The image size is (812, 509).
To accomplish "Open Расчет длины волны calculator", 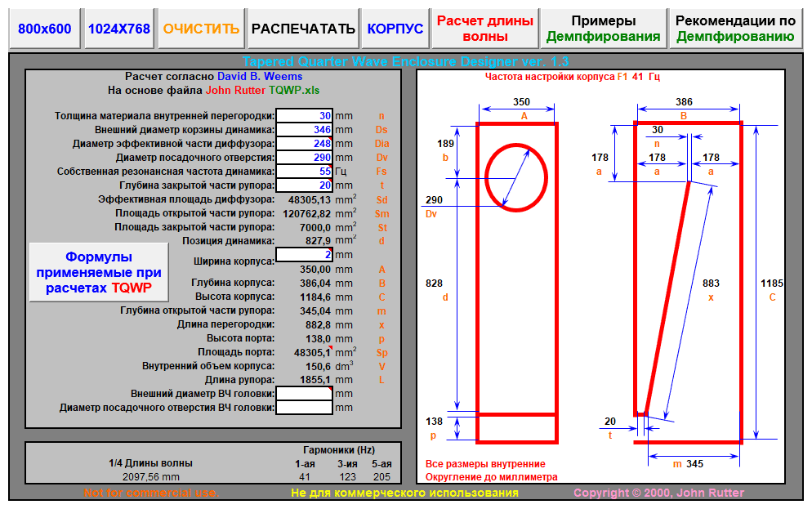I will [x=485, y=29].
